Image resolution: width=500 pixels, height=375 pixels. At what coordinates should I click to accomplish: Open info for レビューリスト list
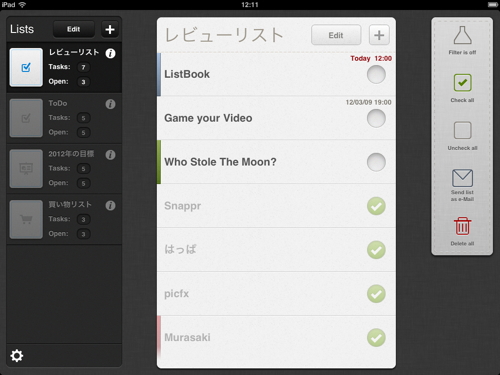(110, 53)
